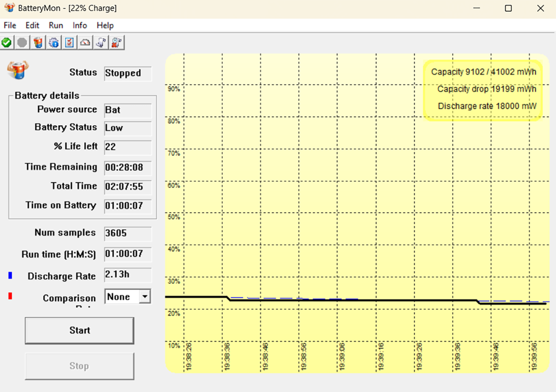Click the clear log icon with red X
The height and width of the screenshot is (392, 556).
[x=116, y=43]
